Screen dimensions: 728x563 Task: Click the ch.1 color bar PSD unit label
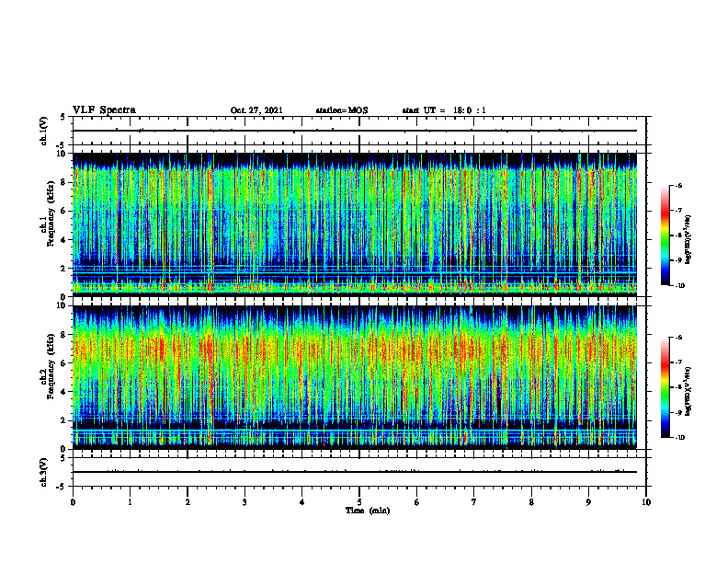(x=688, y=240)
